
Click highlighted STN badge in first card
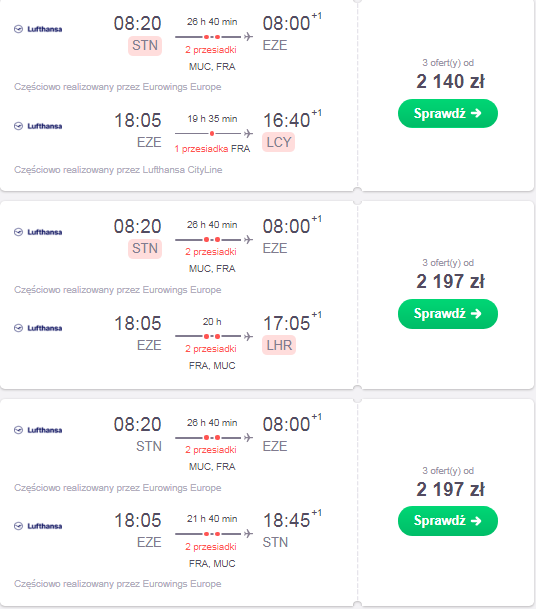[x=145, y=46]
